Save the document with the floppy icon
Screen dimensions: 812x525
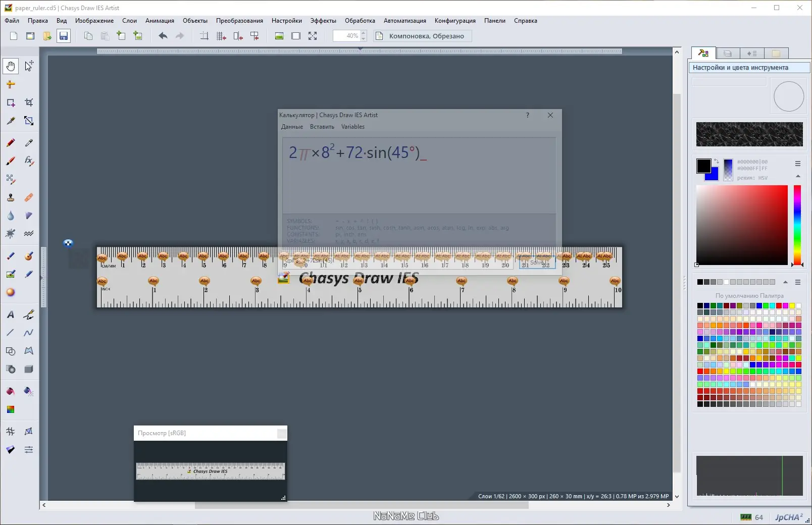pos(63,36)
